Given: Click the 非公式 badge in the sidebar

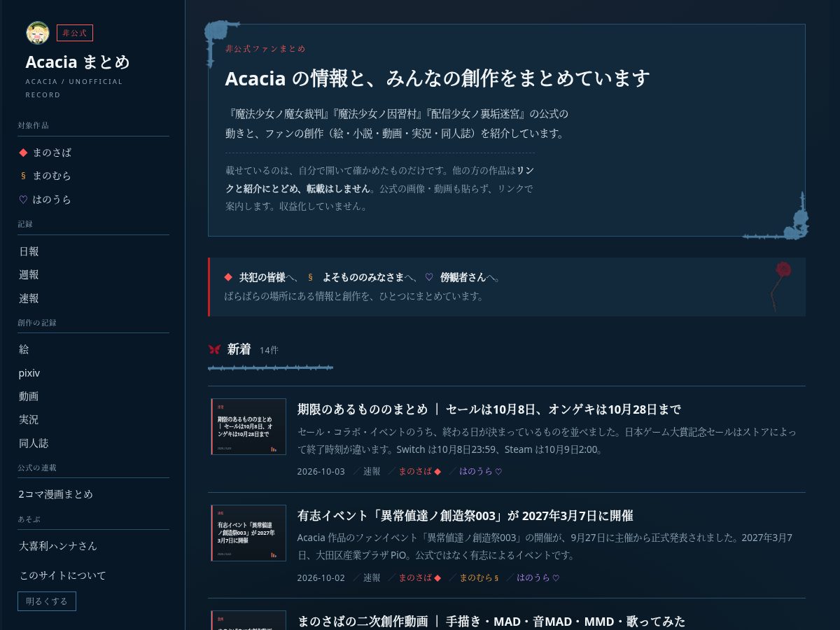Looking at the screenshot, I should [75, 33].
